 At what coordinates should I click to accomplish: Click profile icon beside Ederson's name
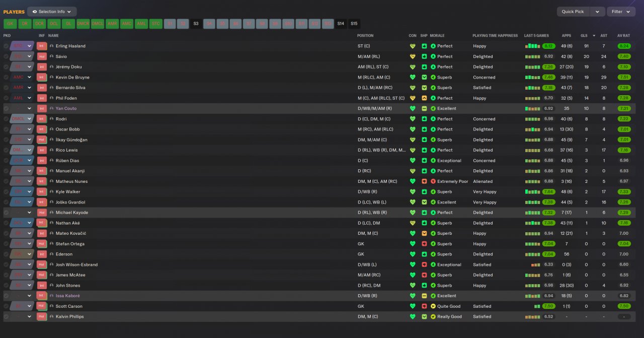(51, 254)
